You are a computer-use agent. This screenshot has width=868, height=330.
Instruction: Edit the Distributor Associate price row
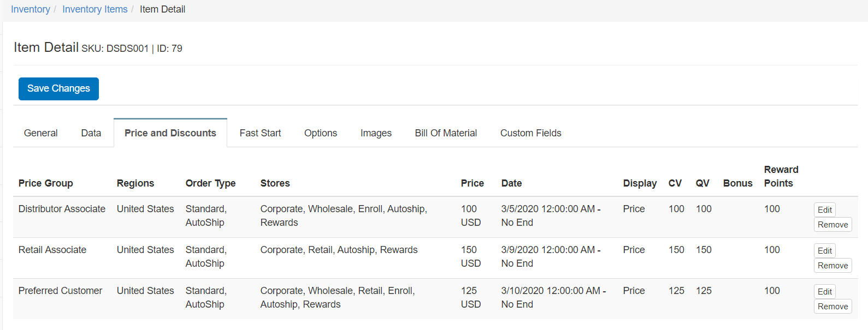[x=824, y=210]
